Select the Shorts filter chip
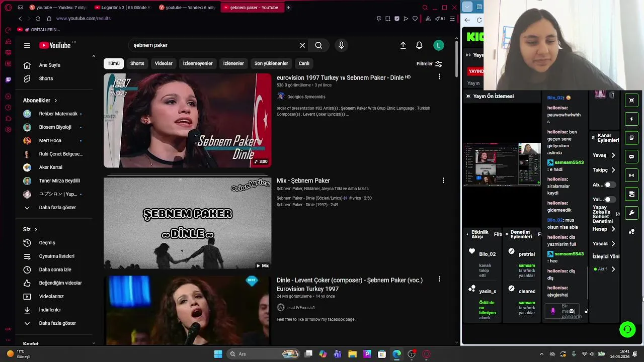Screen dimensions: 644x362 click(x=137, y=63)
